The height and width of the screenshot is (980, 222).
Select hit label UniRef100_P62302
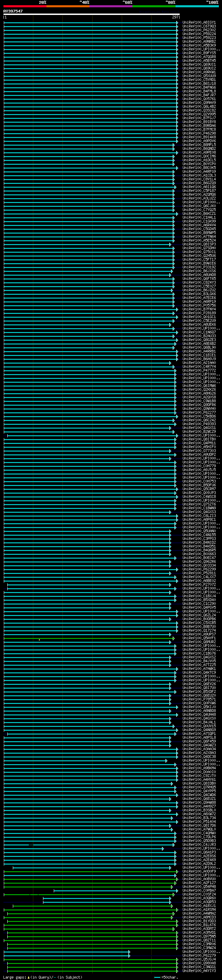[x=199, y=30]
